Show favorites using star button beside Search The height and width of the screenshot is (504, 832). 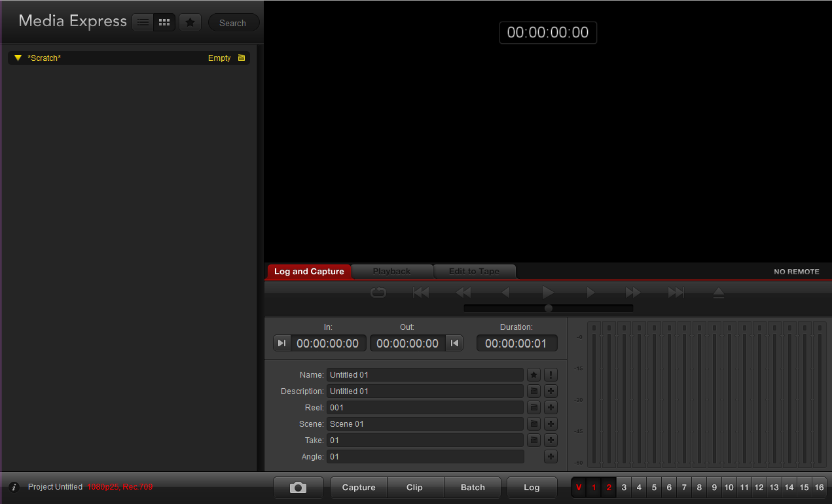tap(190, 22)
